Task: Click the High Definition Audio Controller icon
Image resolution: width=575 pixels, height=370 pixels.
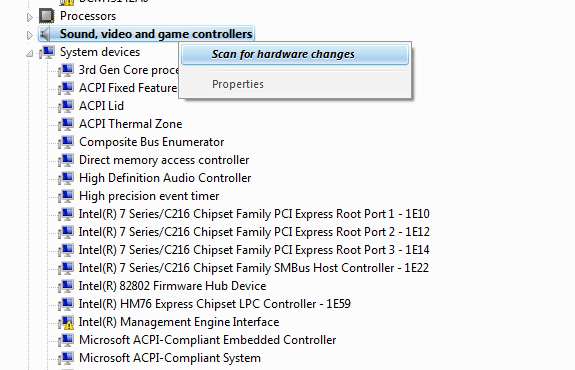Action: click(x=66, y=178)
